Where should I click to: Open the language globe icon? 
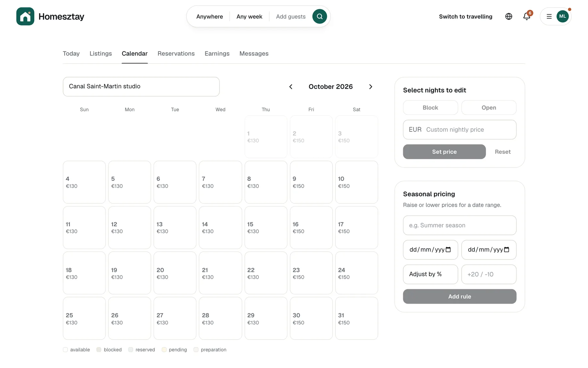(x=509, y=16)
